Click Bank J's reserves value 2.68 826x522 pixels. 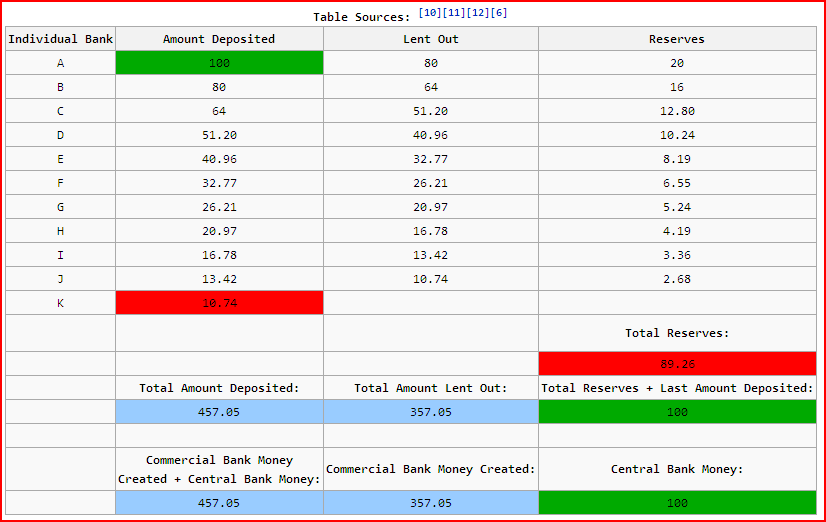pyautogui.click(x=677, y=279)
